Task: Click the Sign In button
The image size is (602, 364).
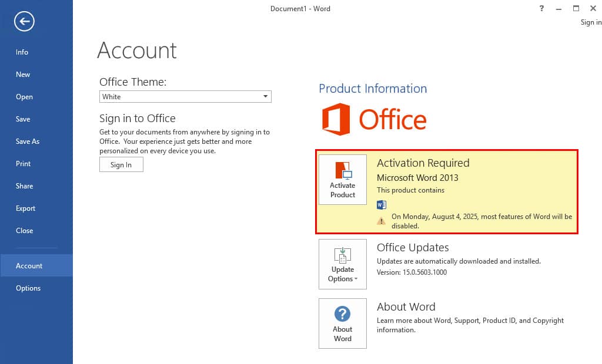Action: click(121, 164)
